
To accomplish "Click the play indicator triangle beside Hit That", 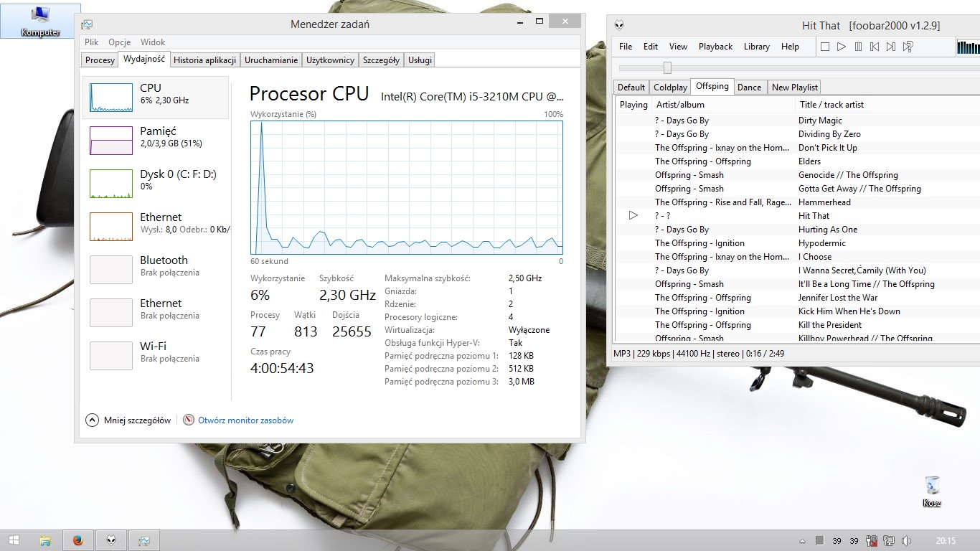I will pos(633,215).
